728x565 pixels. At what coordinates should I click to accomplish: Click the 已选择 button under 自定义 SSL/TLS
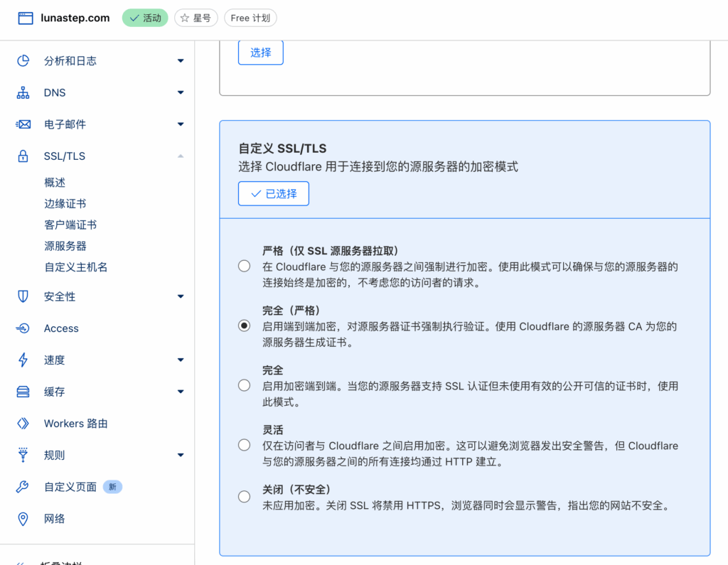tap(274, 193)
